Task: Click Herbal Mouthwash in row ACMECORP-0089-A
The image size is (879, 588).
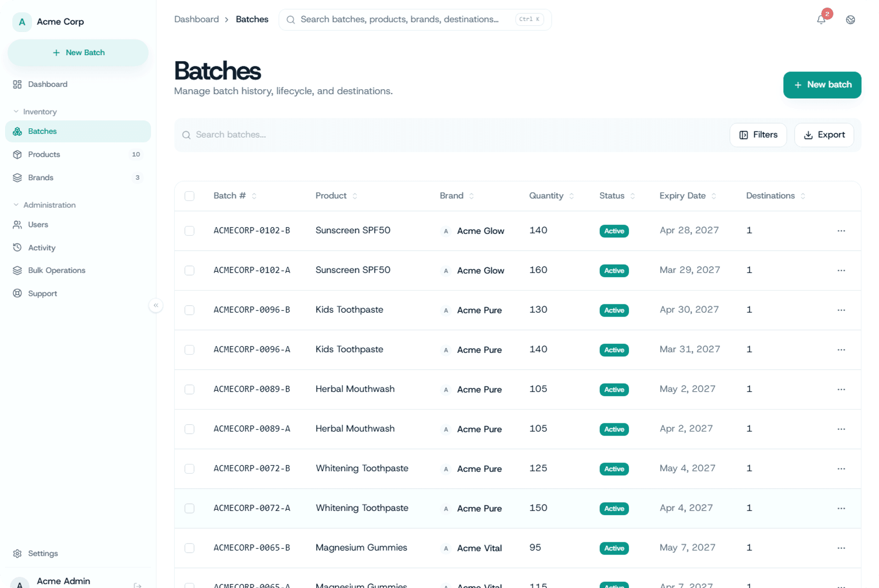Action: [x=355, y=429]
